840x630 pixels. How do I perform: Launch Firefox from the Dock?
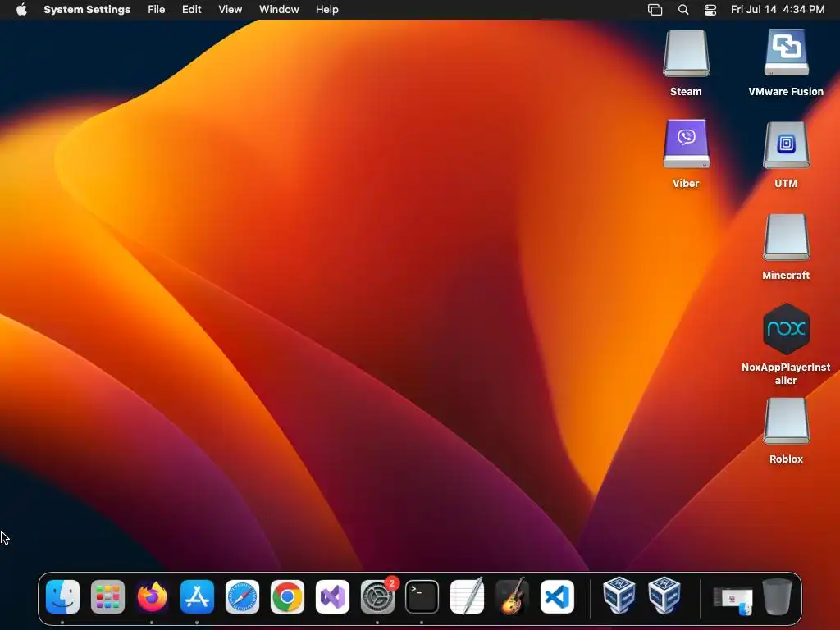(x=152, y=597)
